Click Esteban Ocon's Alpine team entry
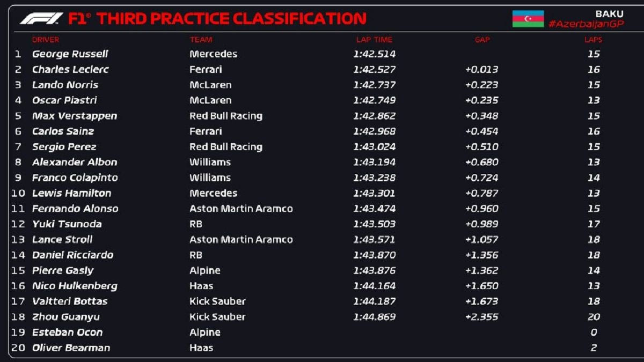 tap(204, 333)
